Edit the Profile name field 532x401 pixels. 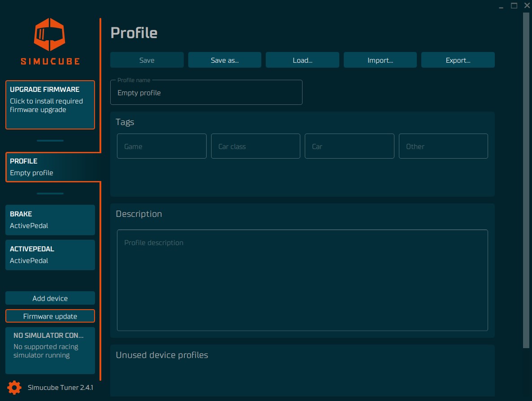[x=206, y=92]
